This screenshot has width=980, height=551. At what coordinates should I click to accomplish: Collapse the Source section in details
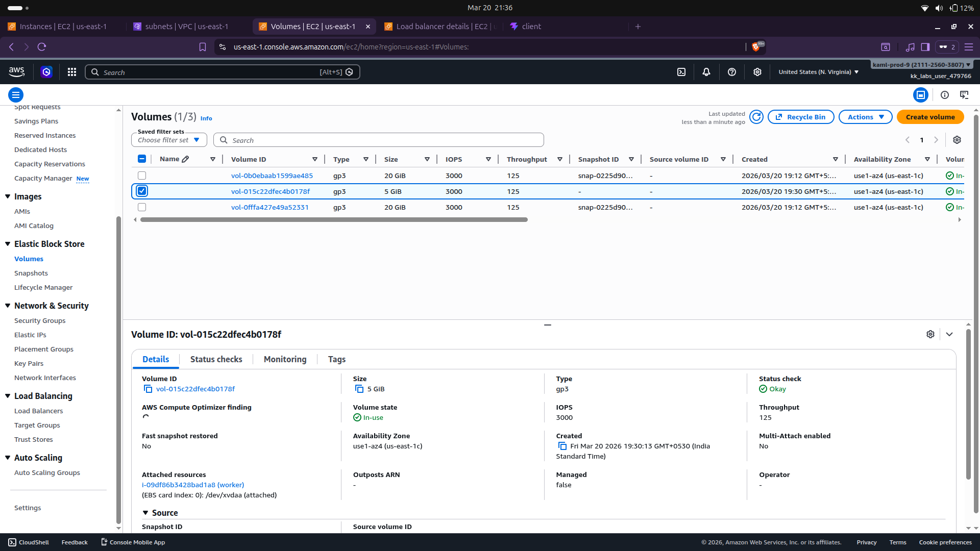coord(145,513)
